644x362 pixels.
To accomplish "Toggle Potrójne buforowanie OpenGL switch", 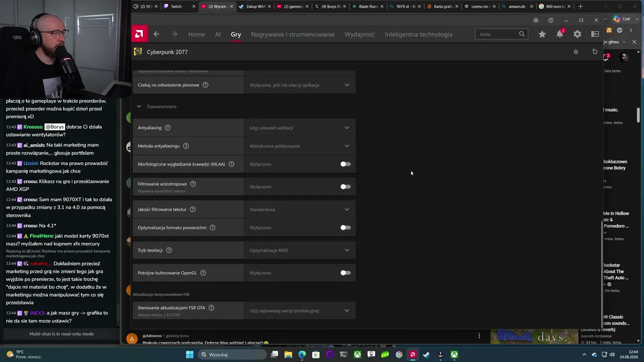I will (x=345, y=273).
